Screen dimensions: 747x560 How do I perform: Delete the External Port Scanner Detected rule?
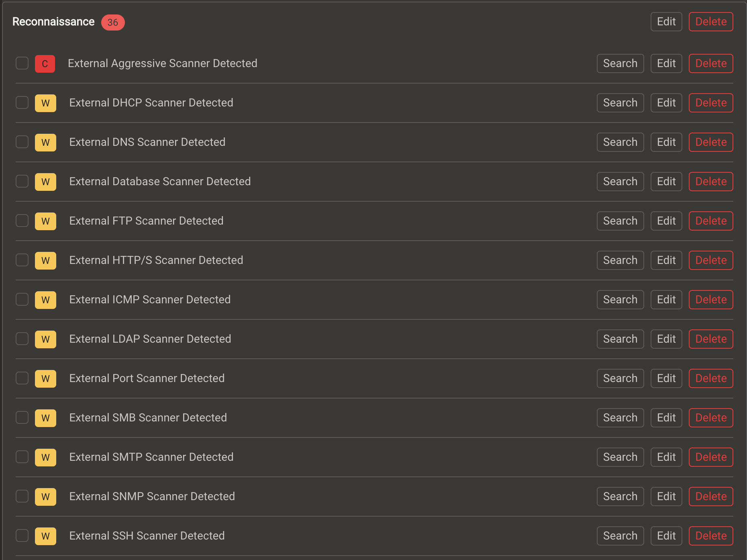coord(711,378)
